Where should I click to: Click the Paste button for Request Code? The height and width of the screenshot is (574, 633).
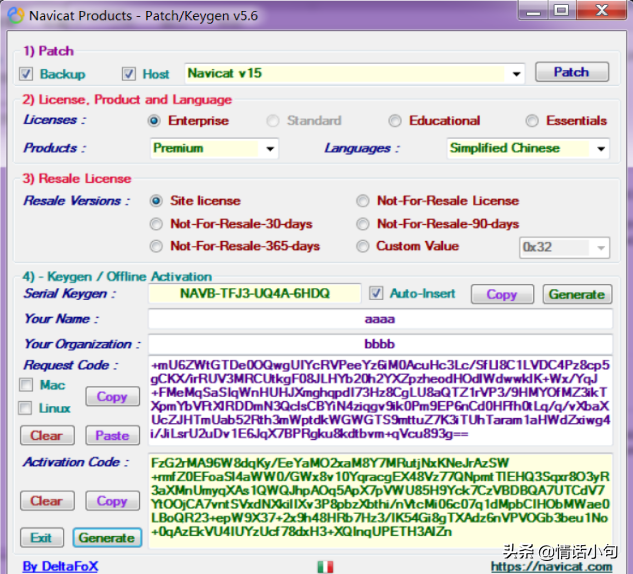click(112, 435)
